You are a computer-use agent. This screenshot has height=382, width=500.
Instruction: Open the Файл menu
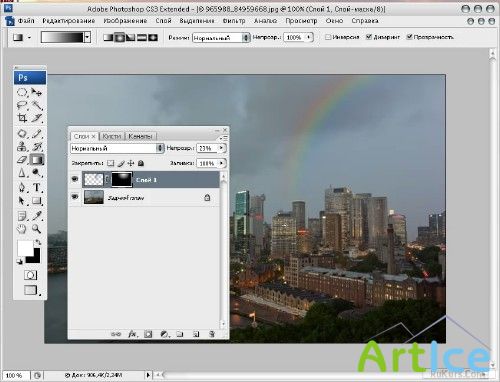(x=26, y=21)
